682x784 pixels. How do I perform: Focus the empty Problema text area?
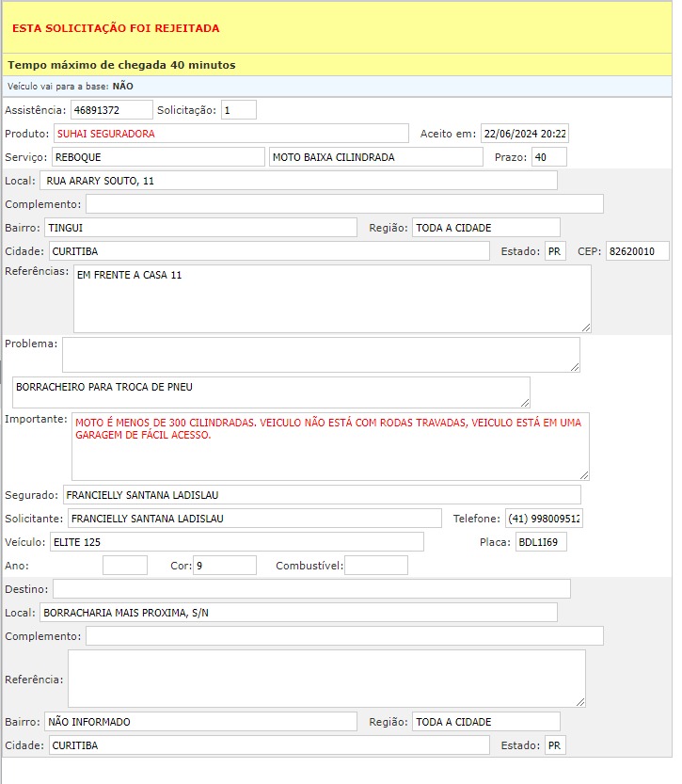[x=320, y=355]
